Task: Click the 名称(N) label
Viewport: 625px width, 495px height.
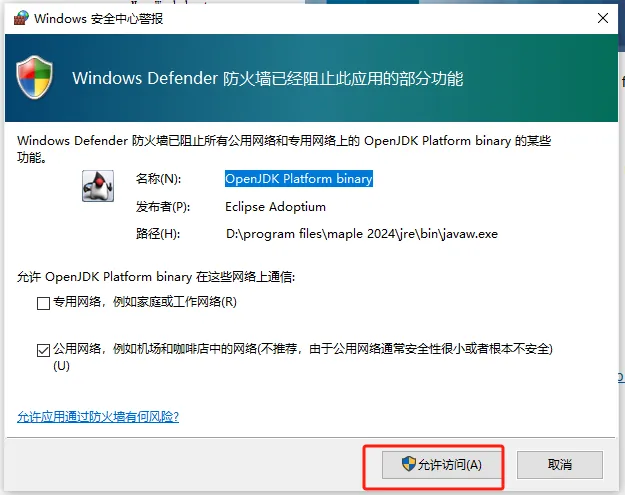Action: 158,179
